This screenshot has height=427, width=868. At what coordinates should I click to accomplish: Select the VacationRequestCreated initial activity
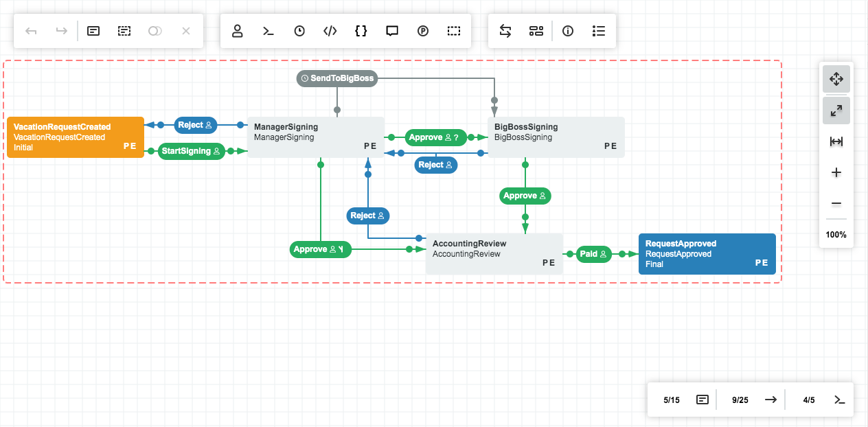[x=76, y=137]
